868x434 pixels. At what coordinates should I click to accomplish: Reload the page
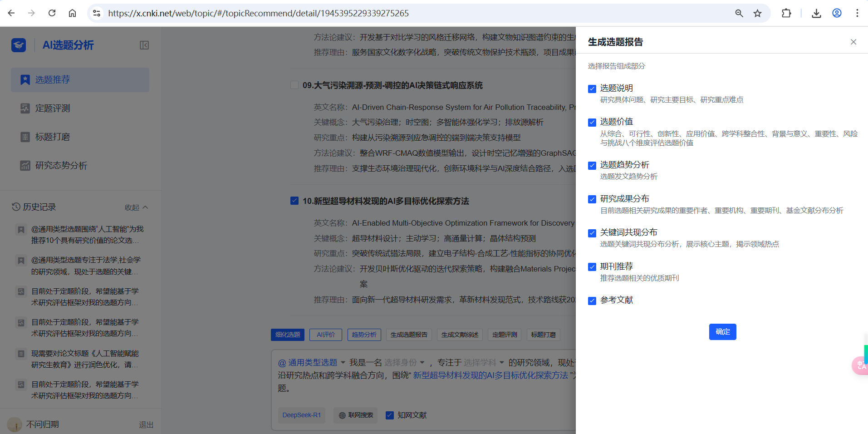[52, 13]
